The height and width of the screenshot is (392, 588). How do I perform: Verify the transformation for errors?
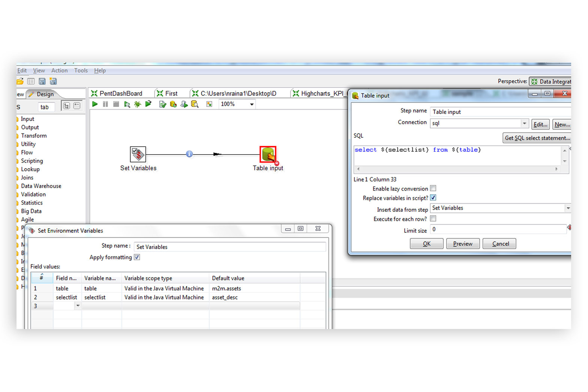click(x=162, y=104)
